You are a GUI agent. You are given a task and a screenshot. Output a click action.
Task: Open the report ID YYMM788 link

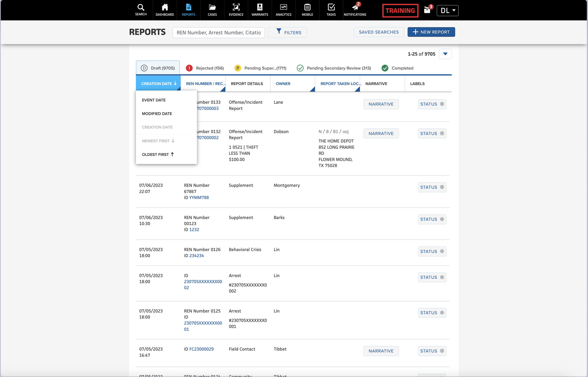(x=199, y=198)
